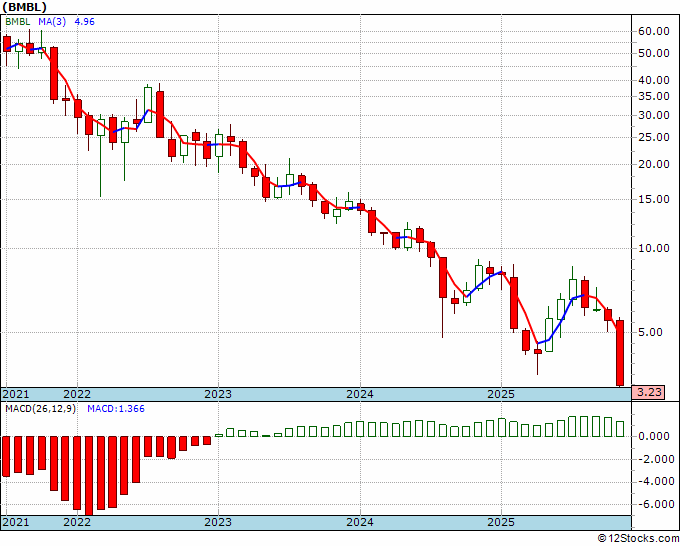
Task: Click 2023 on the MACD timeline
Action: pos(218,522)
